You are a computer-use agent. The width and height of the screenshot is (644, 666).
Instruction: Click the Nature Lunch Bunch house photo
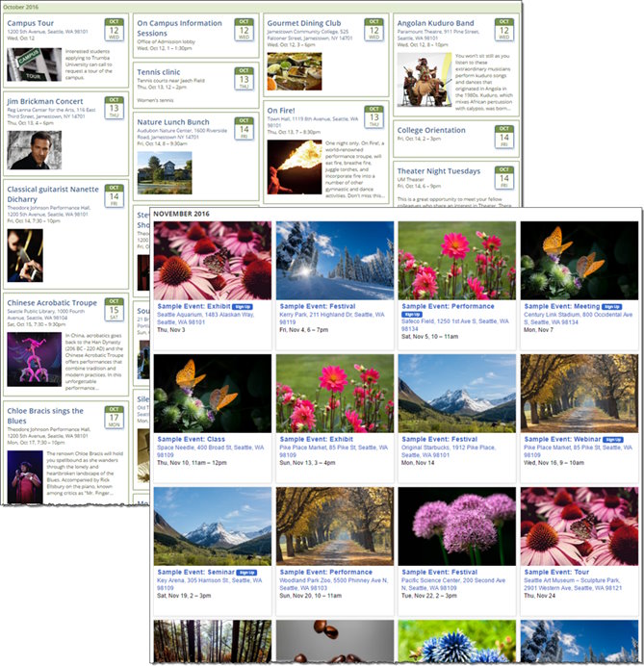point(165,173)
